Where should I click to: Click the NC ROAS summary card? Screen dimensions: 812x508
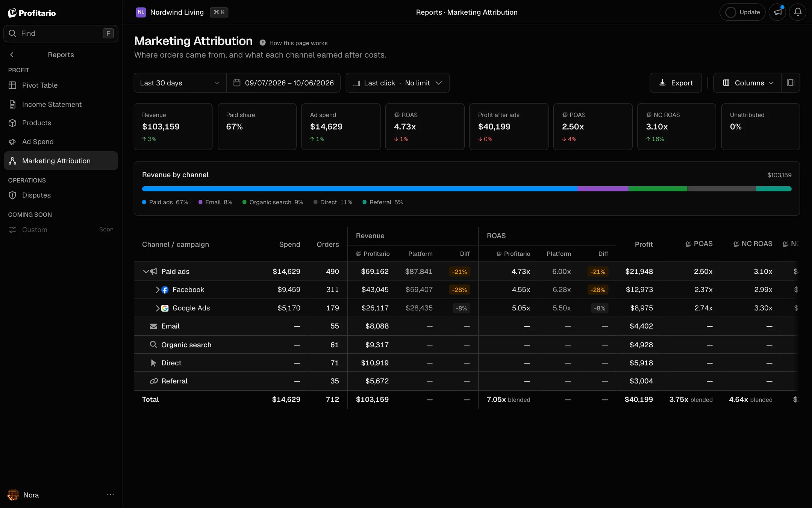(676, 127)
